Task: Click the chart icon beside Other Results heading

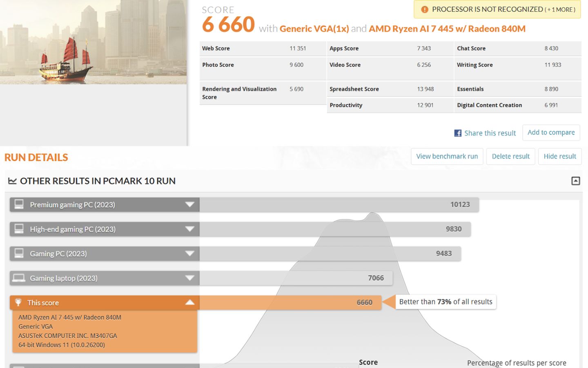Action: click(13, 181)
